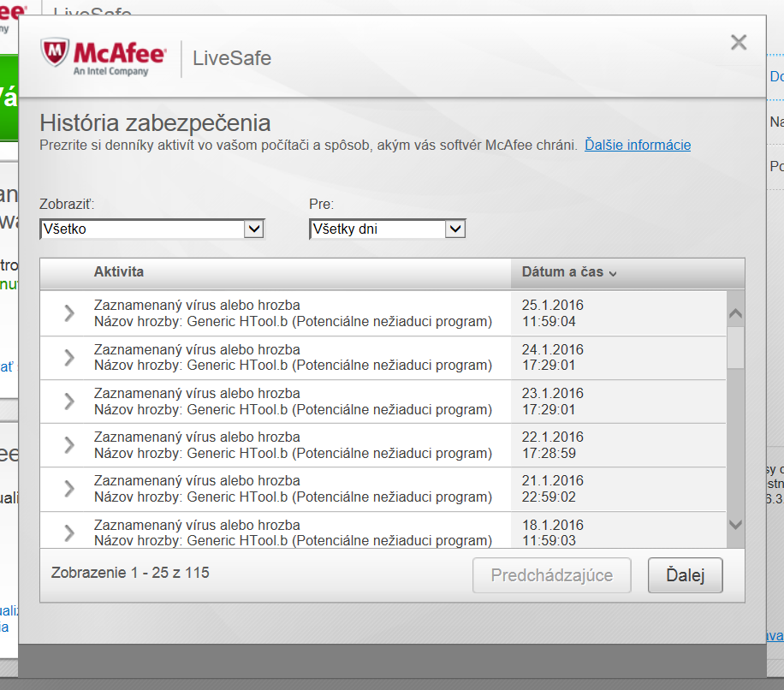784x690 pixels.
Task: Click the threat text of the 25.1.2016 entry
Action: click(293, 313)
